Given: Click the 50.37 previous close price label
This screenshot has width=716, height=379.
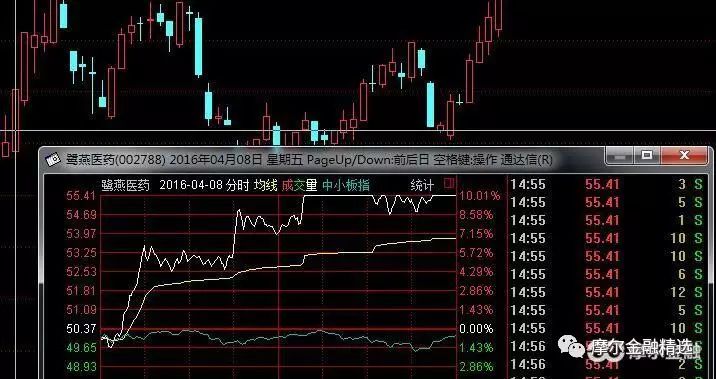Looking at the screenshot, I should [81, 329].
